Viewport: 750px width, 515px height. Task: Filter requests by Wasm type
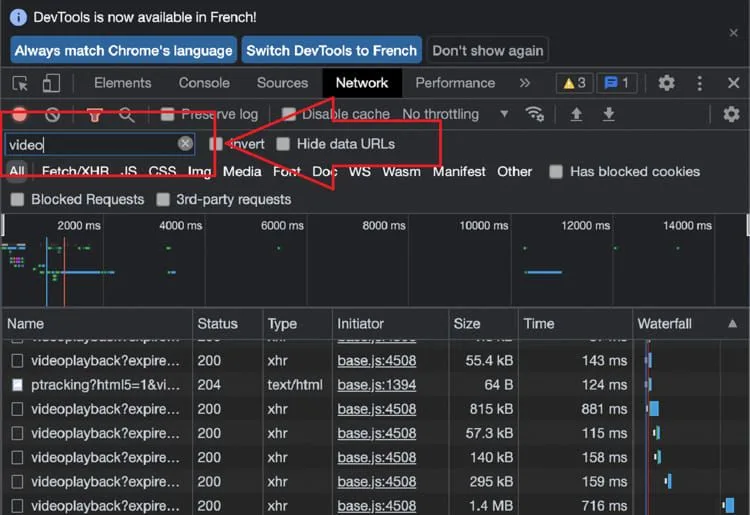401,172
